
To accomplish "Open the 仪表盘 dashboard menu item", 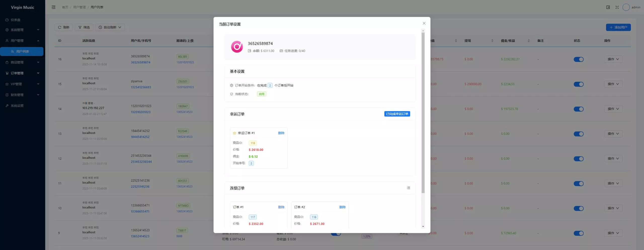I will tap(16, 20).
